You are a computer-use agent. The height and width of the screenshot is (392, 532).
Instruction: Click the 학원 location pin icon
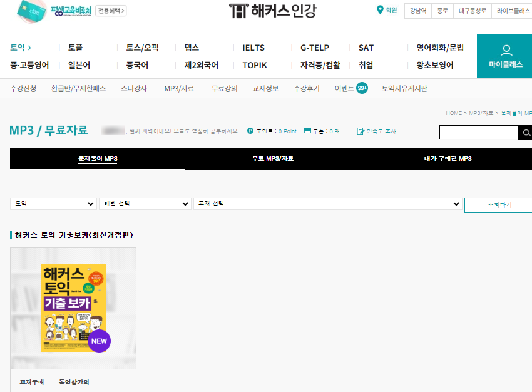click(x=380, y=10)
